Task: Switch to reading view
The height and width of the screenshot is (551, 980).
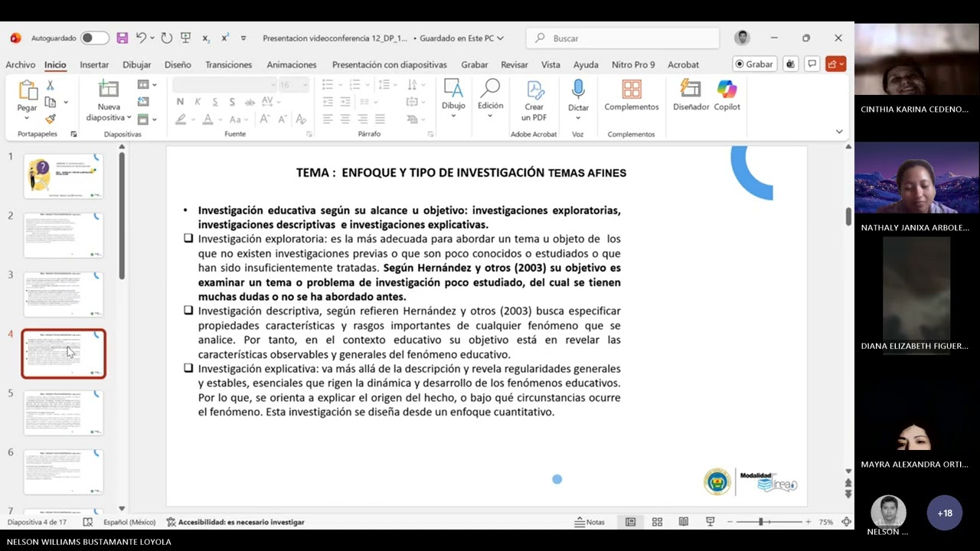Action: pos(684,522)
